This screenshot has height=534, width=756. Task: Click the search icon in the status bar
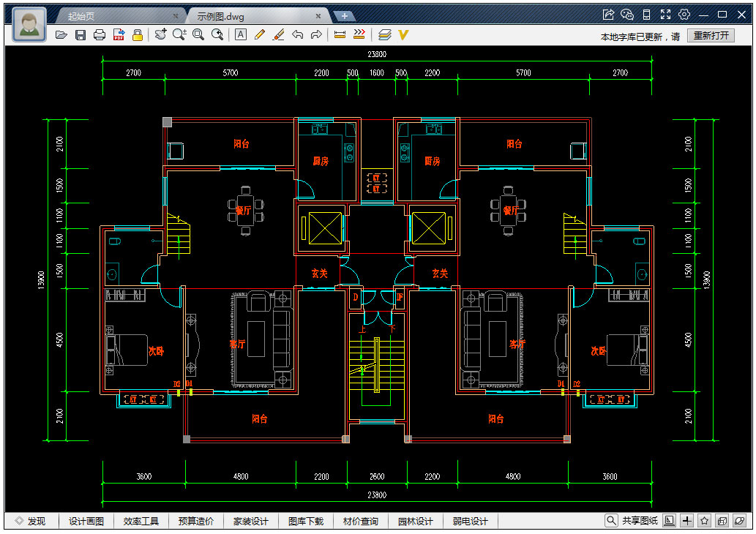tap(611, 521)
